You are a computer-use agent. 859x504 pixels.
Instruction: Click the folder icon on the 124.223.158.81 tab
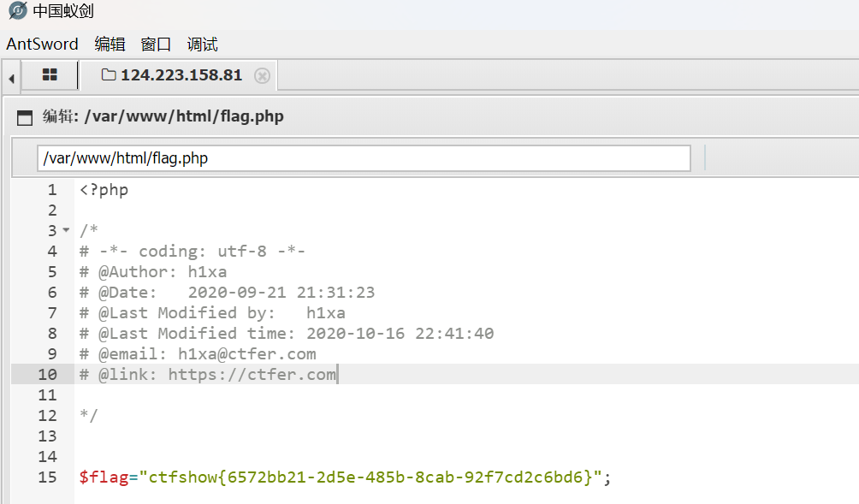coord(109,75)
